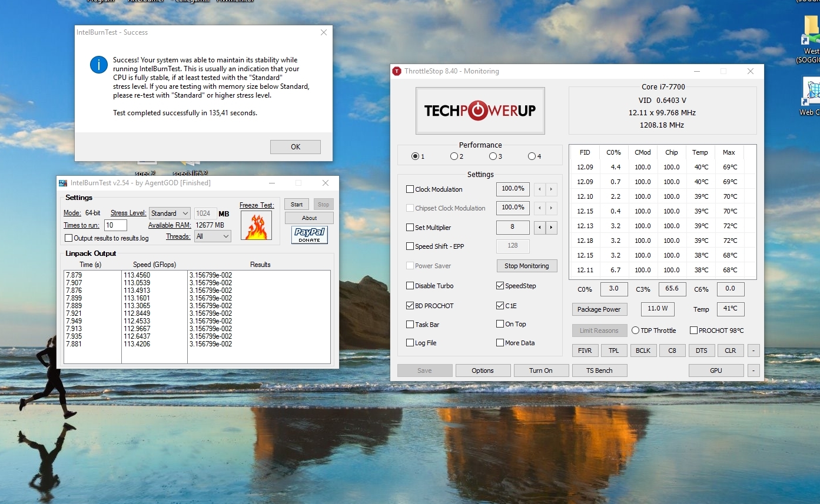Screen dimensions: 820x504
Task: Click the GPU button
Action: click(716, 371)
